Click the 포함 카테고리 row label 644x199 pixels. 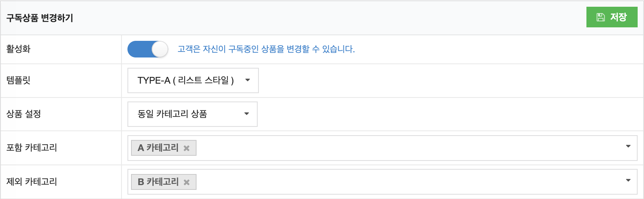coord(32,148)
